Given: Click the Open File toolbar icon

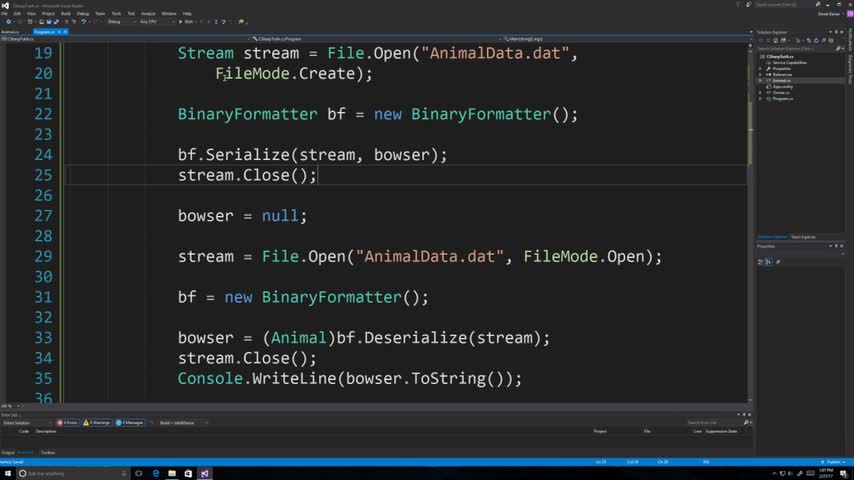Looking at the screenshot, I should [x=41, y=22].
